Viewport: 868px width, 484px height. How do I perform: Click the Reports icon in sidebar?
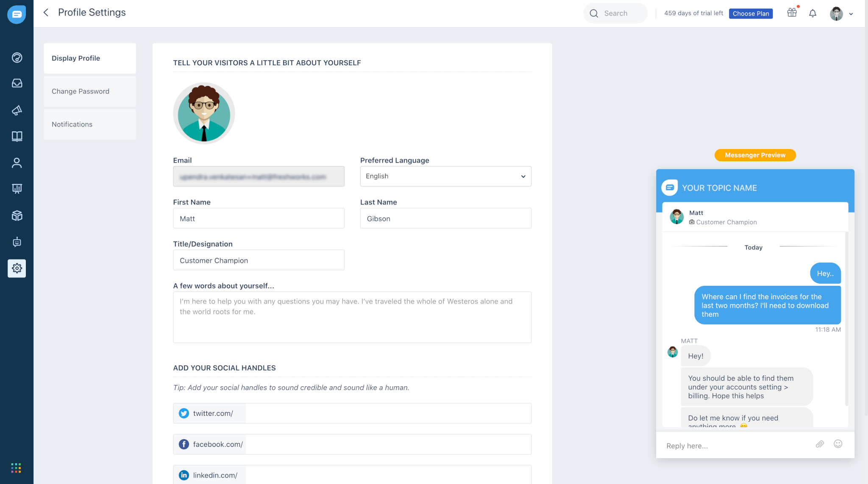(17, 189)
